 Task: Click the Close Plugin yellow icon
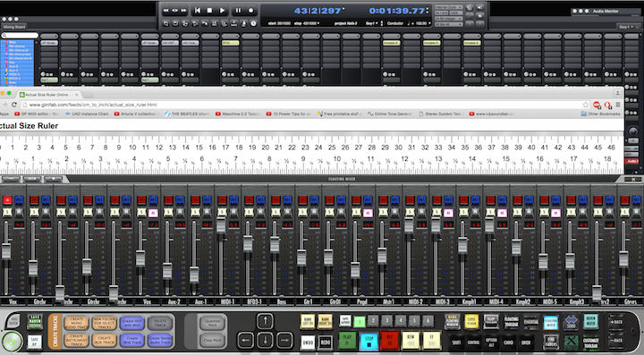coord(471,321)
